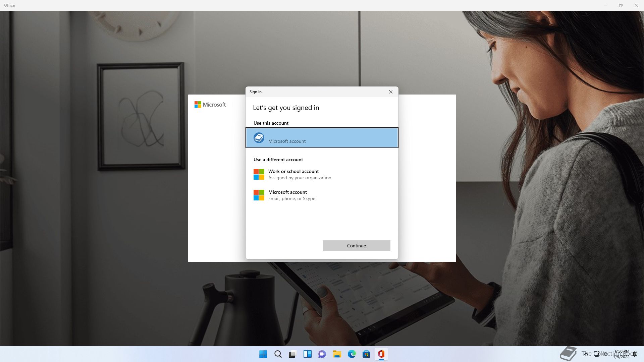
Task: Show hidden tray icons chevron
Action: pos(586,354)
